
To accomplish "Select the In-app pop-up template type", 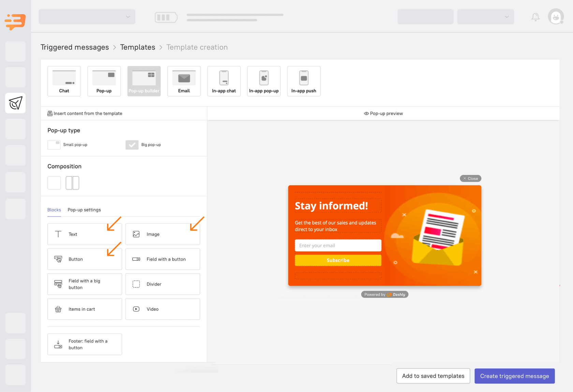I will [263, 81].
